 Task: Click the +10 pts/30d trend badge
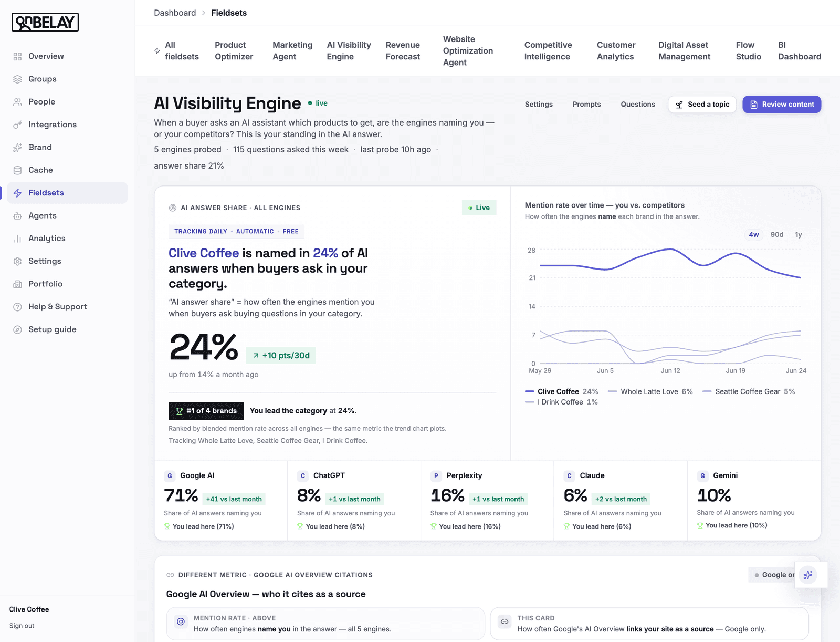point(281,356)
